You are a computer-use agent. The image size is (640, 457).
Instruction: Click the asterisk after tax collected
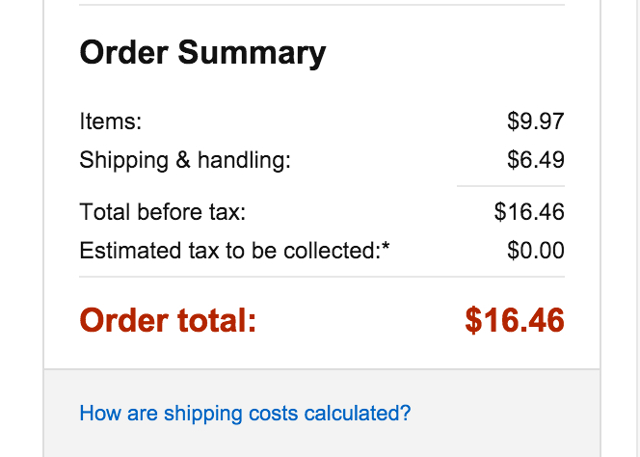coord(386,246)
